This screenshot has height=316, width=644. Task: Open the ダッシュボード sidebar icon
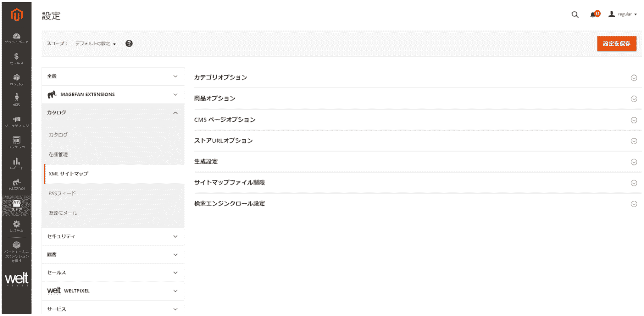[x=17, y=37]
